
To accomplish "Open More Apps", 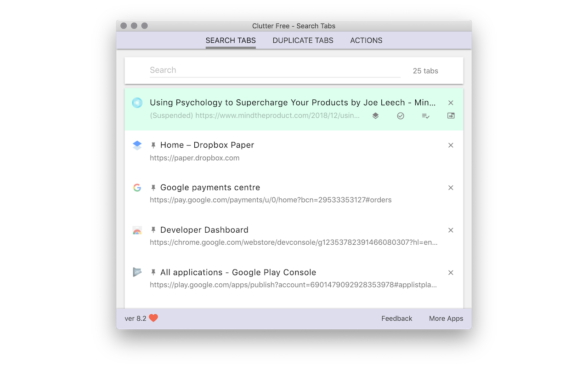I will pyautogui.click(x=446, y=318).
